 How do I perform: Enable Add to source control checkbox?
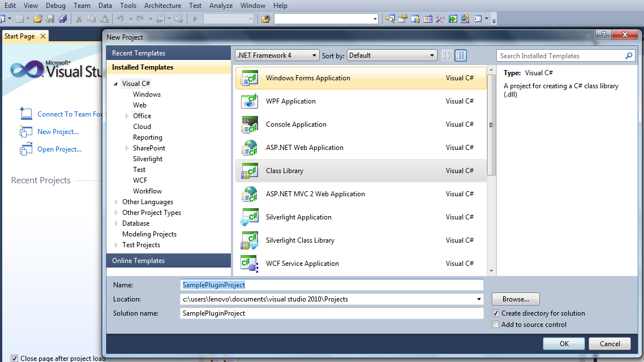(496, 325)
